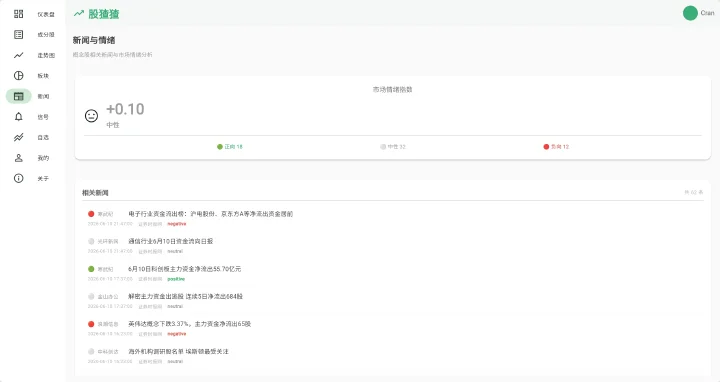720x382 pixels.
Task: Click the 共 62 条 news count
Action: (693, 192)
